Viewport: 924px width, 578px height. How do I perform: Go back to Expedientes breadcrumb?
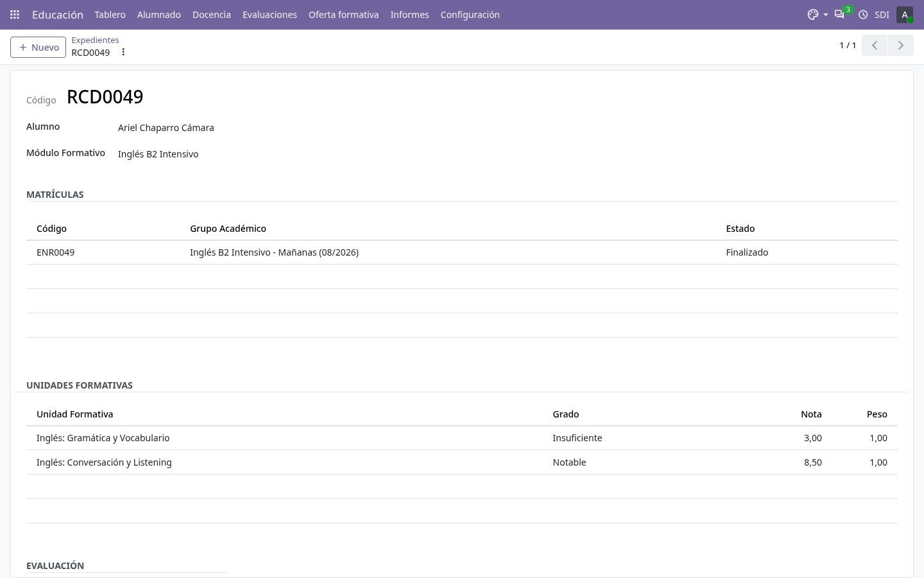pyautogui.click(x=95, y=40)
